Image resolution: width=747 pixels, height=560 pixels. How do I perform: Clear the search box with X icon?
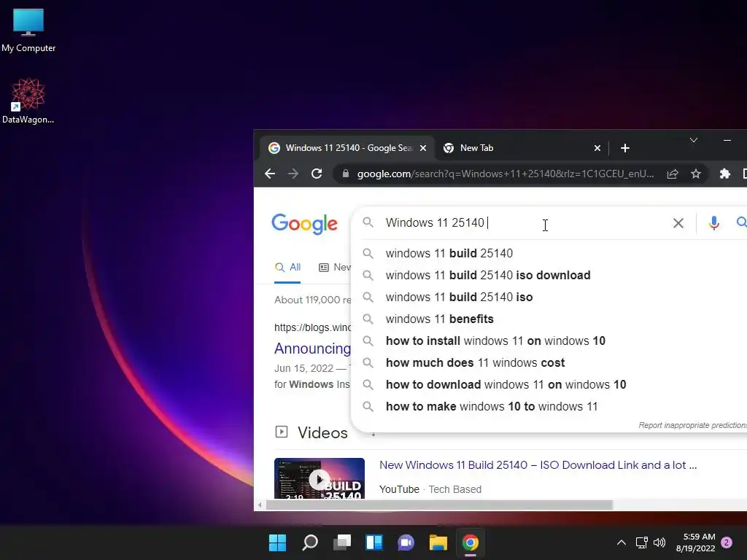pos(678,223)
